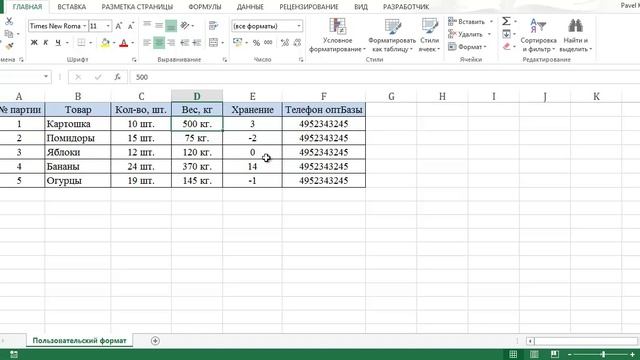Viewport: 640px width, 360px height.
Task: Open font name Times New Roman dropdown
Action: coord(84,26)
